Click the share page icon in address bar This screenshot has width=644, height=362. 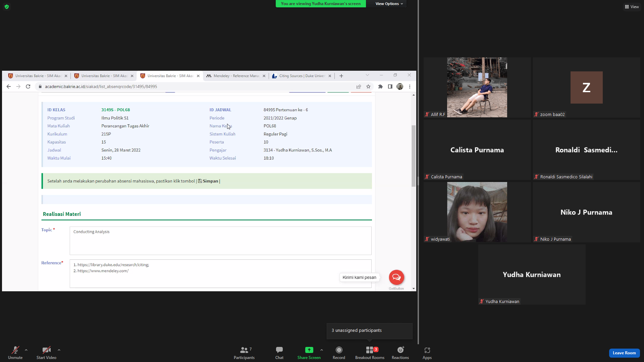[359, 86]
